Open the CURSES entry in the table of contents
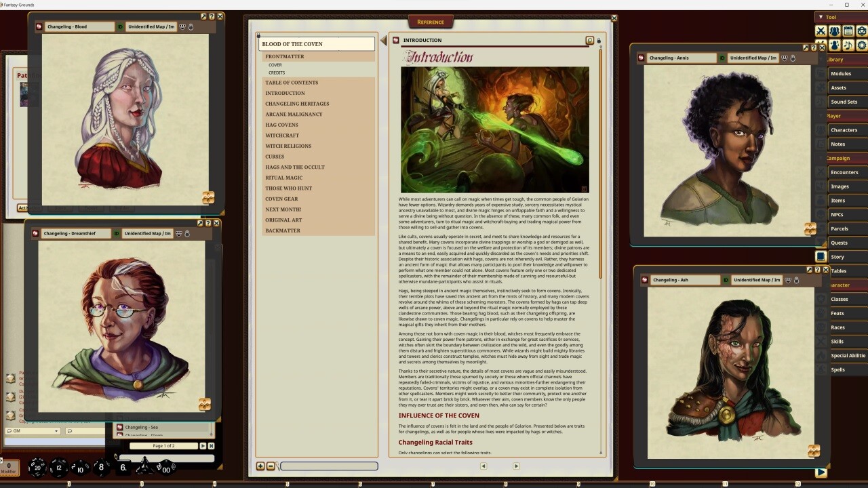The height and width of the screenshot is (488, 868). pyautogui.click(x=274, y=157)
